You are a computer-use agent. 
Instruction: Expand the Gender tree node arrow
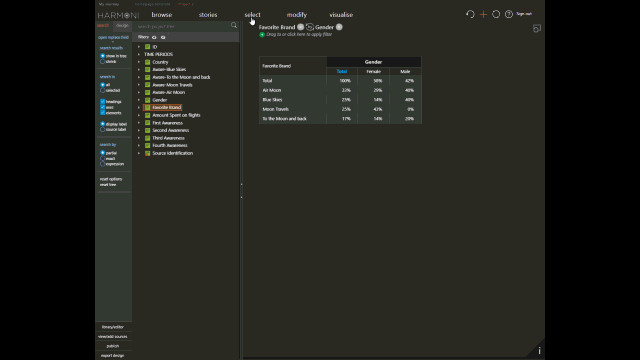[x=139, y=100]
